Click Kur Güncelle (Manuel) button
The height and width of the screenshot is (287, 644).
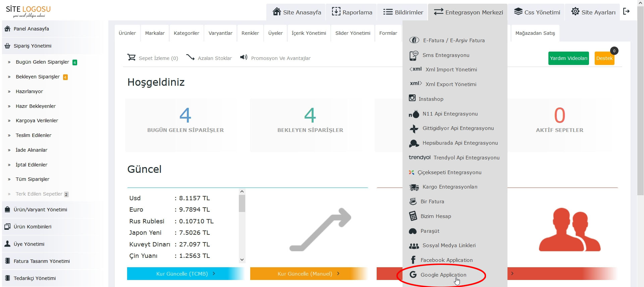pos(309,274)
